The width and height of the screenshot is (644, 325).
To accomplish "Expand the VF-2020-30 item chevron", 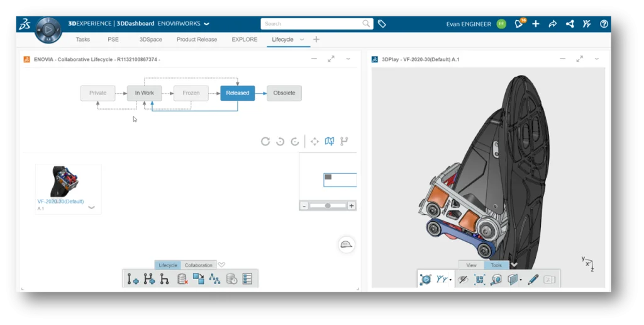I will [x=92, y=207].
